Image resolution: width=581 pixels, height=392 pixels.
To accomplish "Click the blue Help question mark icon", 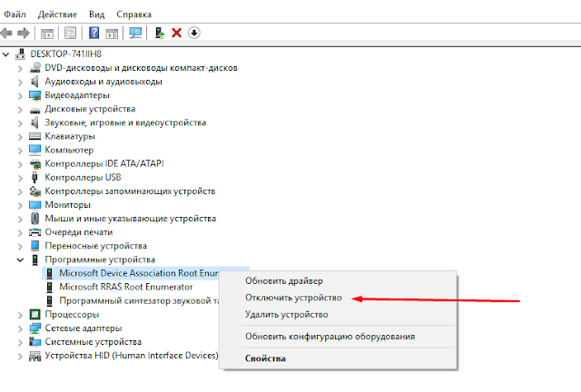I will coord(94,33).
